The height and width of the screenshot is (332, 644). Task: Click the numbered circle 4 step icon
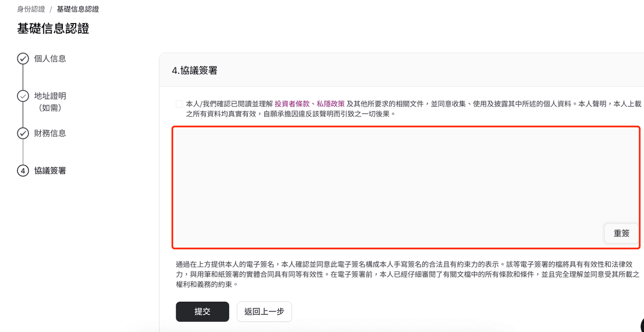coord(23,171)
